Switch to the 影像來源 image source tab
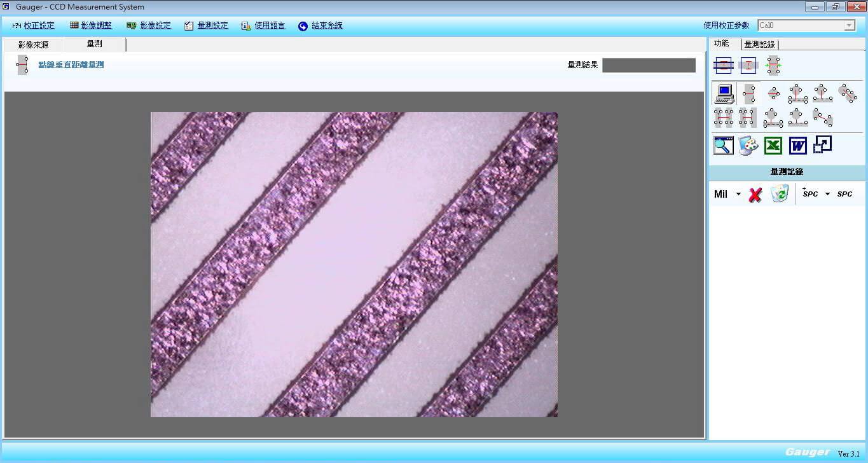The height and width of the screenshot is (463, 868). (33, 45)
